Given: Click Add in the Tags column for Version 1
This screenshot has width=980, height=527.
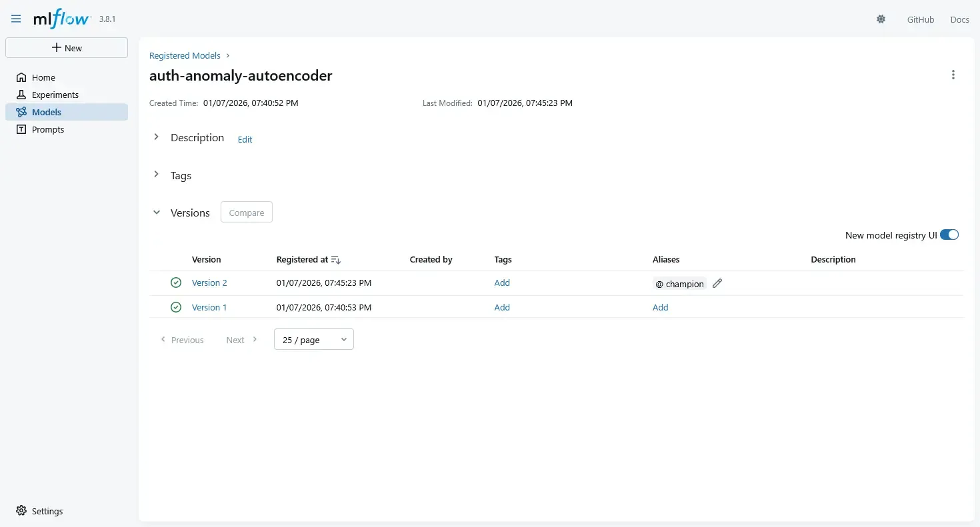Looking at the screenshot, I should (x=502, y=307).
